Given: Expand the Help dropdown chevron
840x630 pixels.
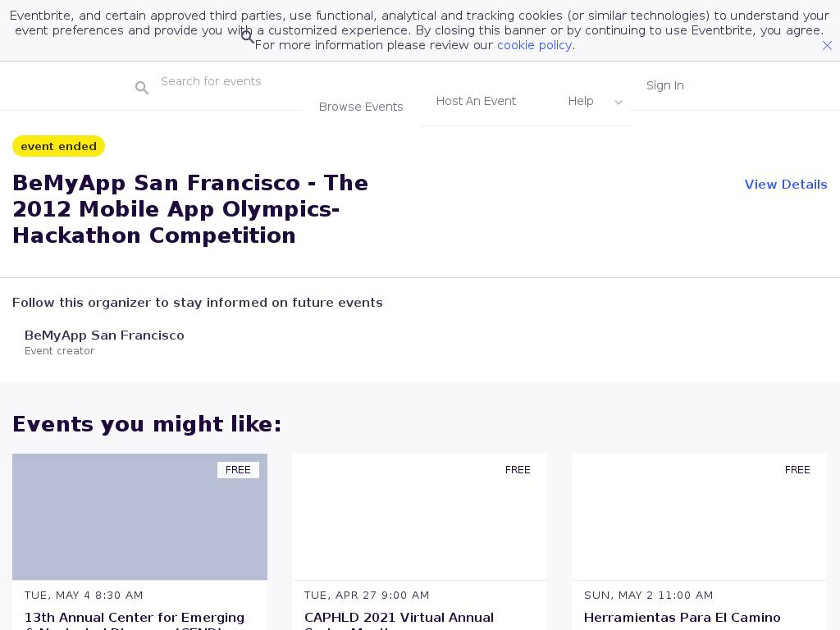Looking at the screenshot, I should click(x=619, y=103).
